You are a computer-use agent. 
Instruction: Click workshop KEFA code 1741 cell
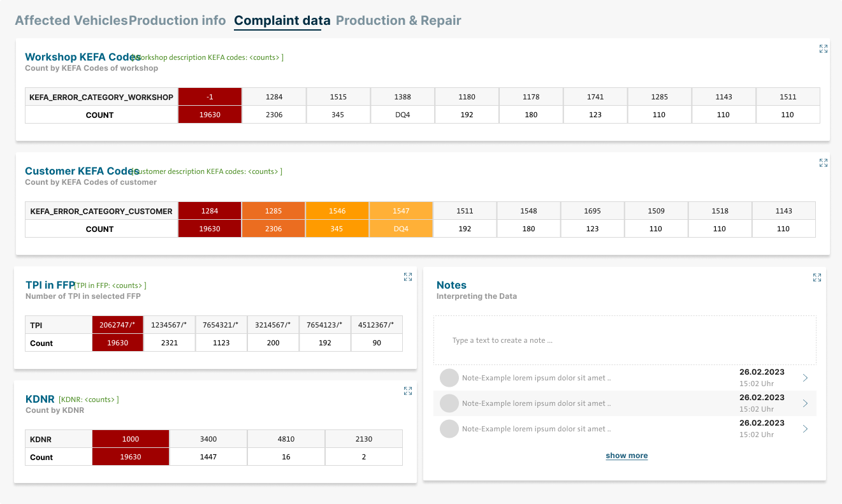[595, 97]
